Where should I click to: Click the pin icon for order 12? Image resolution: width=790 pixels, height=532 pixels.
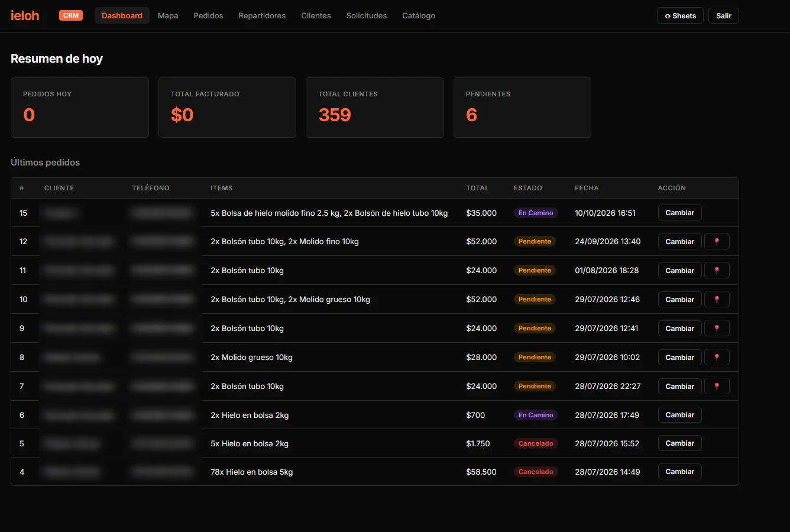coord(717,241)
